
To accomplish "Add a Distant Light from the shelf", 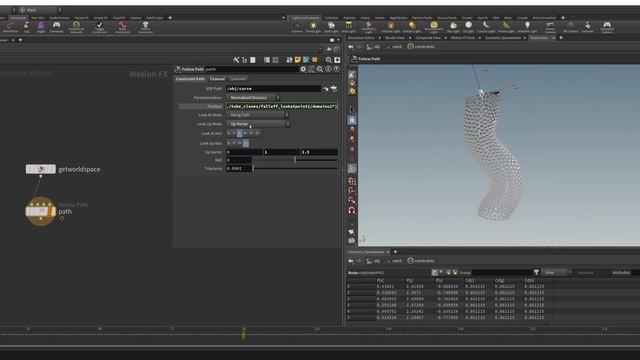I will (412, 27).
